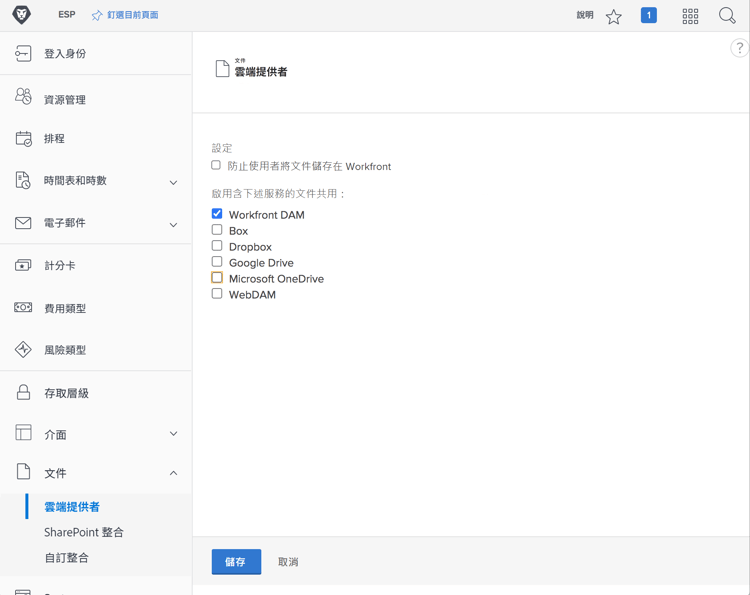Click the Dropbox label text

point(250,247)
